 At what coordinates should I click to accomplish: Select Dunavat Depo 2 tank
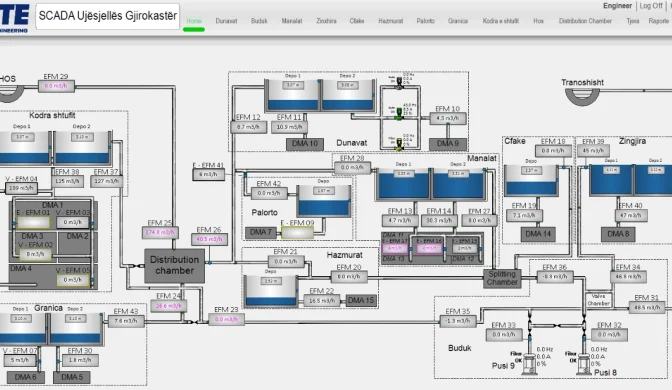pyautogui.click(x=348, y=95)
